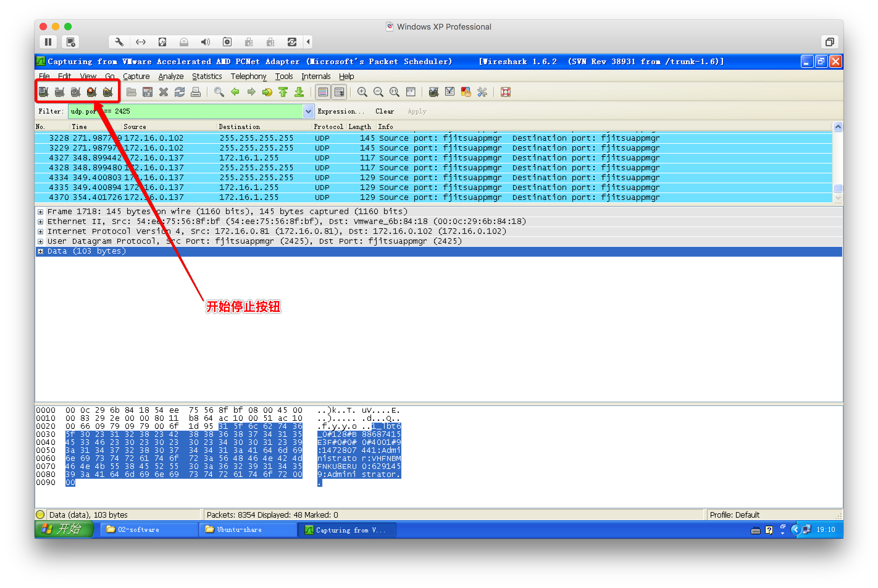878x588 pixels.
Task: Open the filter history dropdown arrow
Action: coord(308,111)
